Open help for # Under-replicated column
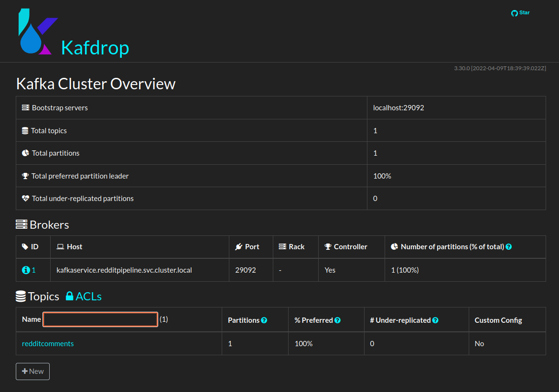The height and width of the screenshot is (392, 559). 435,320
